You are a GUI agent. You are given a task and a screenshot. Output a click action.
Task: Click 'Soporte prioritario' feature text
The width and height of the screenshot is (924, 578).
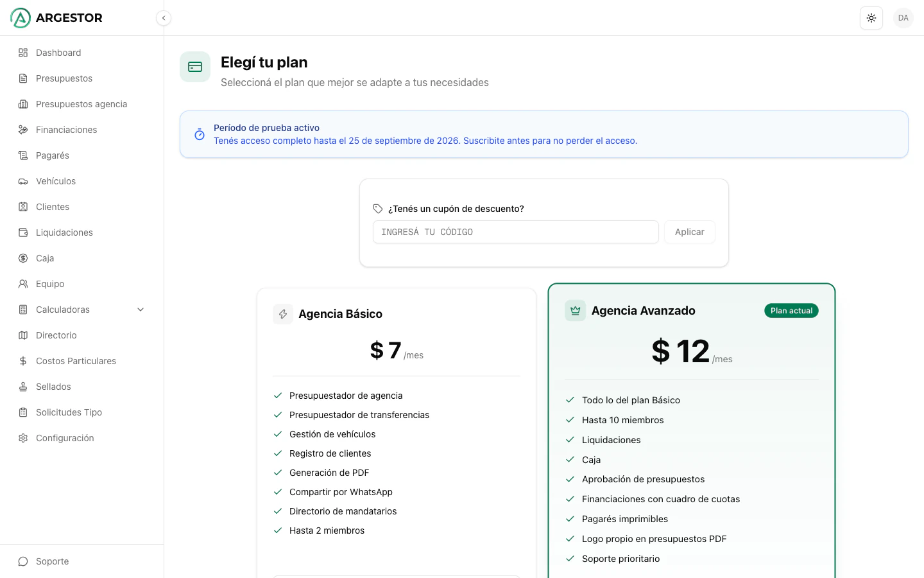[x=620, y=559]
